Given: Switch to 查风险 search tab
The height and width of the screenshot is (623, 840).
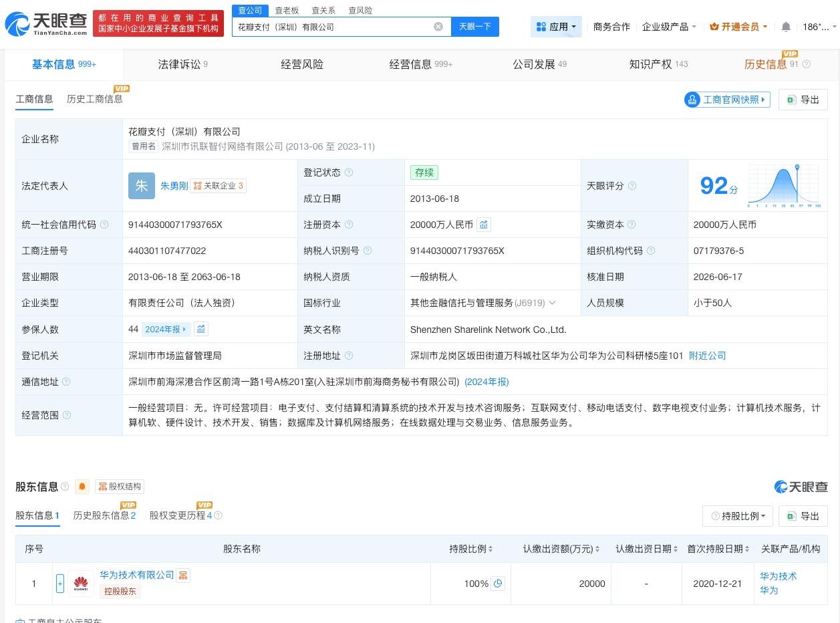Looking at the screenshot, I should pos(360,11).
